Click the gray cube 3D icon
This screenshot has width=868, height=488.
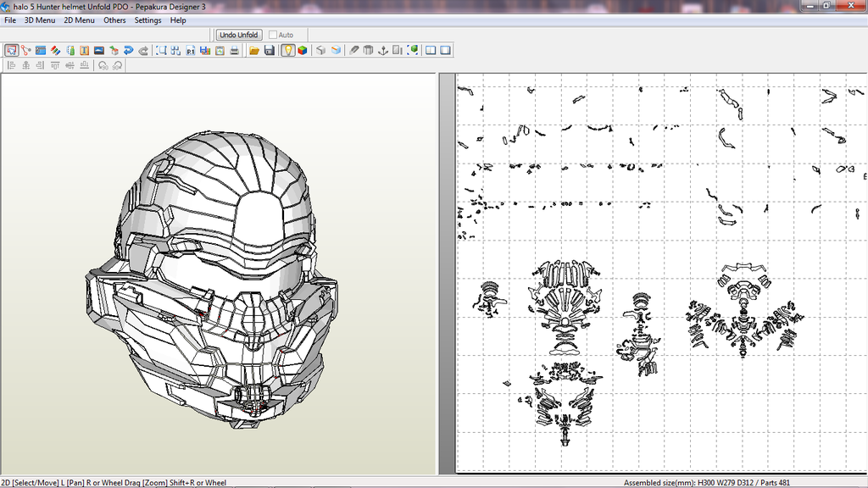[320, 50]
